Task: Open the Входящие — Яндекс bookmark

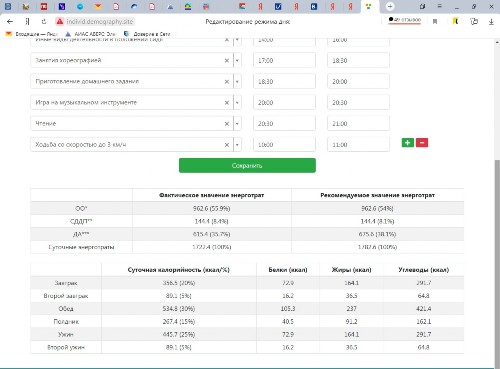Action: [x=32, y=34]
